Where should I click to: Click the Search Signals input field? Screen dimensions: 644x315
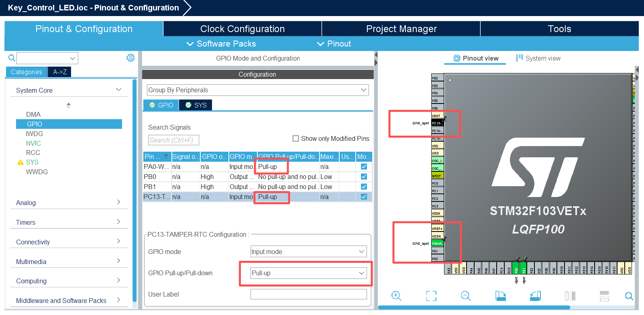coord(173,140)
